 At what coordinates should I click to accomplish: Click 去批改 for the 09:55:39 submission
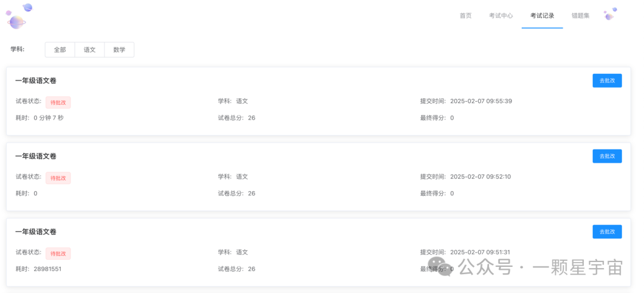point(607,81)
